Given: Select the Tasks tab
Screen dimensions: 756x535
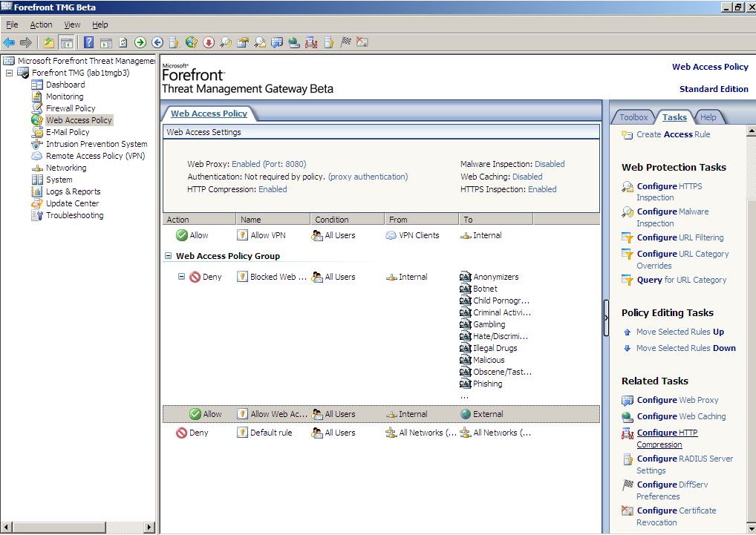Looking at the screenshot, I should (674, 117).
